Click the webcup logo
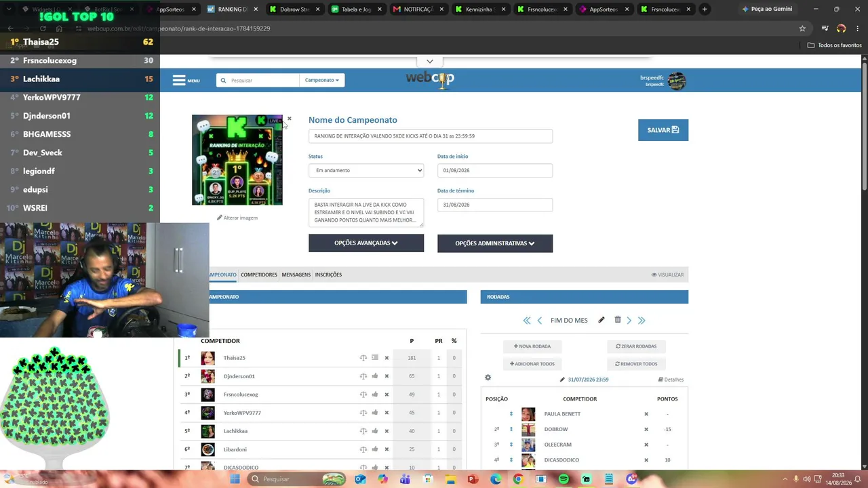Viewport: 868px width, 488px height. pos(430,79)
